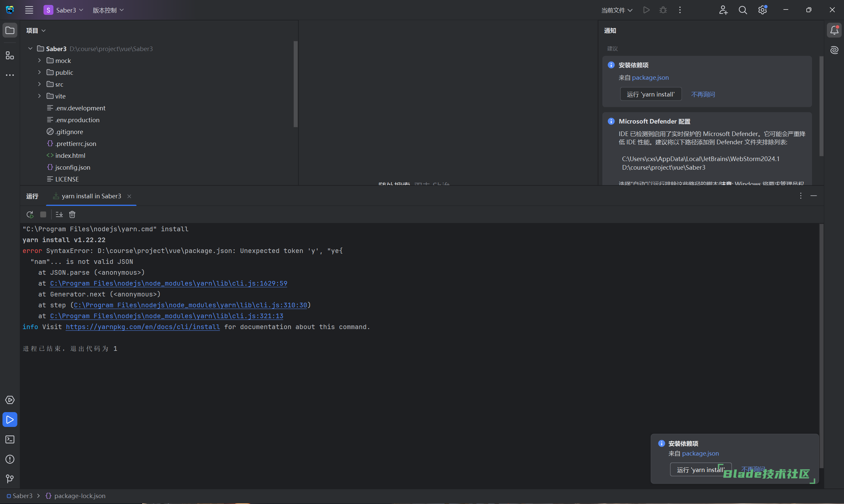Expand the public folder
844x504 pixels.
(40, 72)
